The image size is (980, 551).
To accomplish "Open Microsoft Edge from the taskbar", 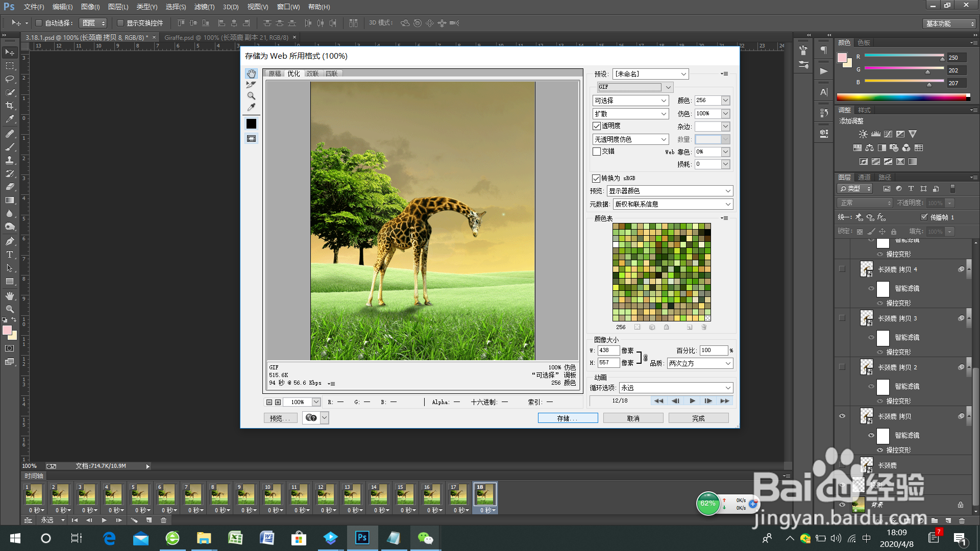I will click(x=109, y=538).
